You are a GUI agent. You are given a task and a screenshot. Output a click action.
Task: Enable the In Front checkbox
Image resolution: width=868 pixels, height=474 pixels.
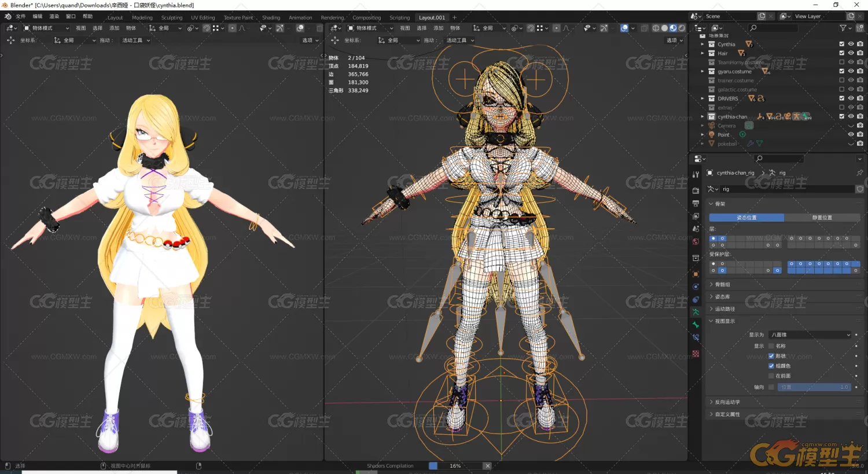coord(771,376)
